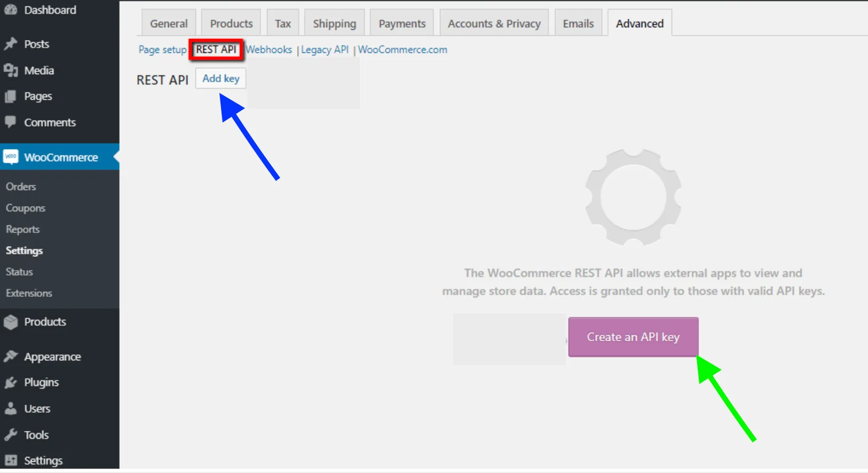Screen dimensions: 868x473
Task: Click the Tools wrench icon
Action: point(11,435)
